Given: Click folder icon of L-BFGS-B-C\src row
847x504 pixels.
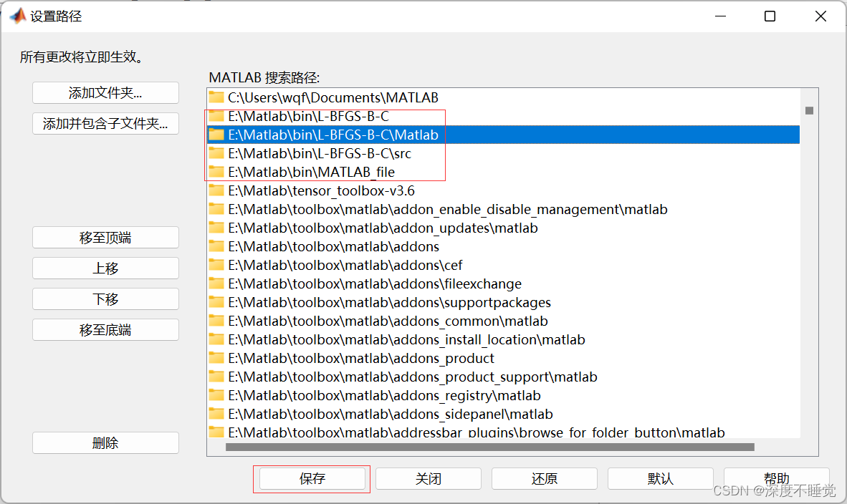Looking at the screenshot, I should (x=216, y=153).
